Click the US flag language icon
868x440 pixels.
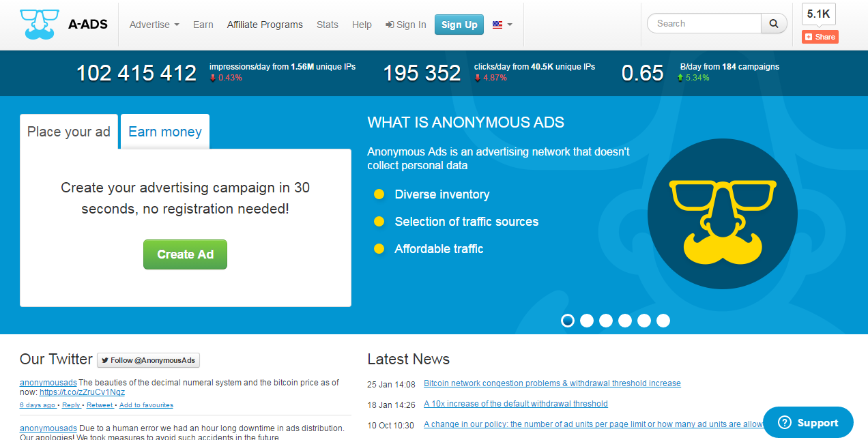pyautogui.click(x=497, y=25)
